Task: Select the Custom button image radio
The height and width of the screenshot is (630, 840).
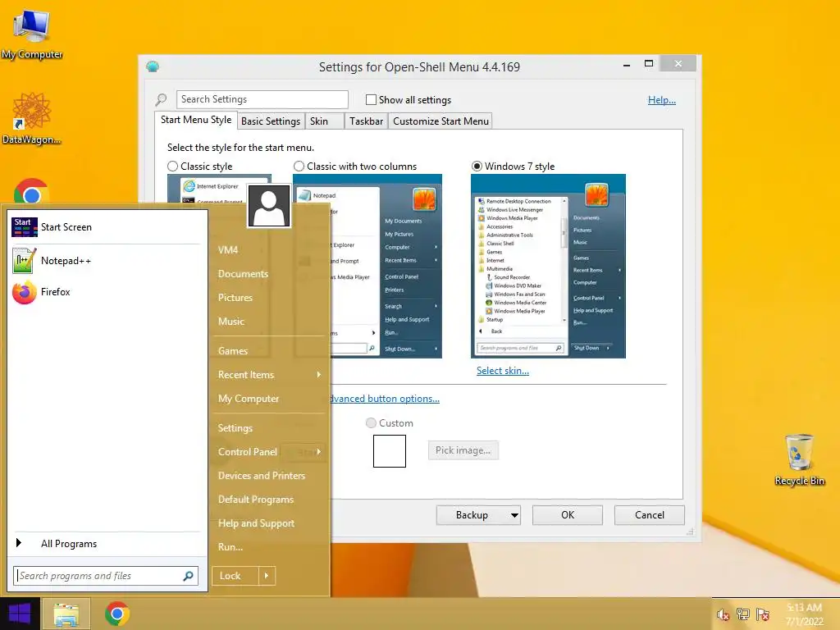Action: point(371,423)
